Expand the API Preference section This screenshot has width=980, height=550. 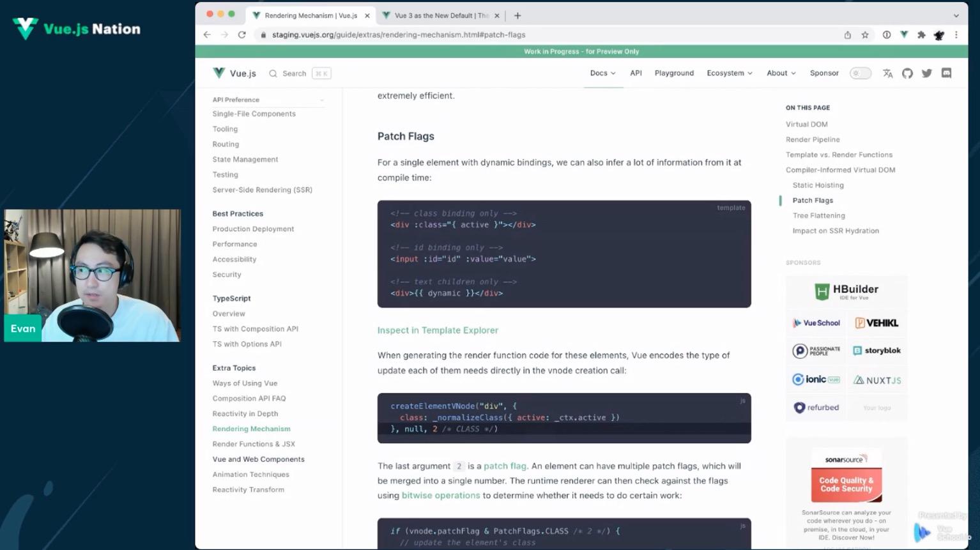(268, 100)
